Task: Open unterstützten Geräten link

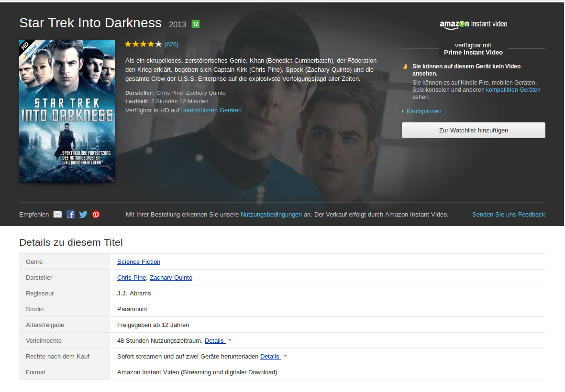Action: [211, 110]
